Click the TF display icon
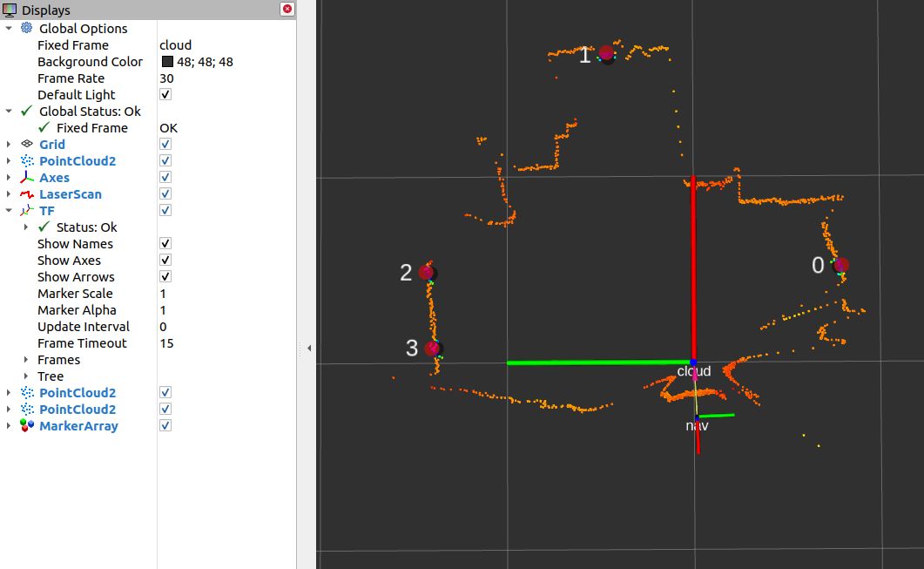 [26, 210]
